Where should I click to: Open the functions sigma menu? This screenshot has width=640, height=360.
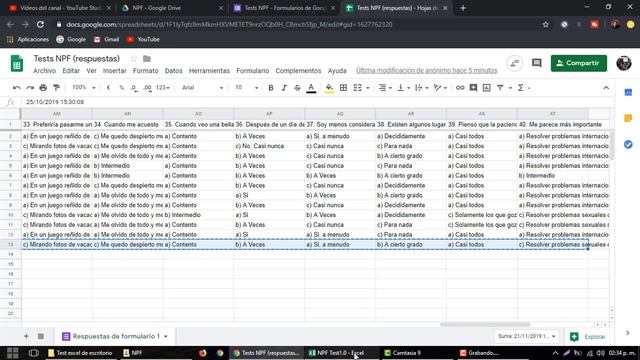coord(523,88)
